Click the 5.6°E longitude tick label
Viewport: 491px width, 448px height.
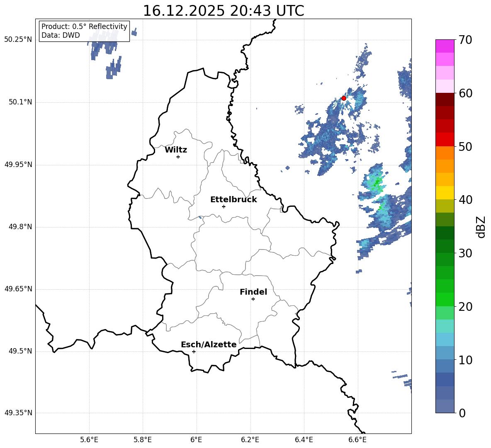click(x=89, y=440)
